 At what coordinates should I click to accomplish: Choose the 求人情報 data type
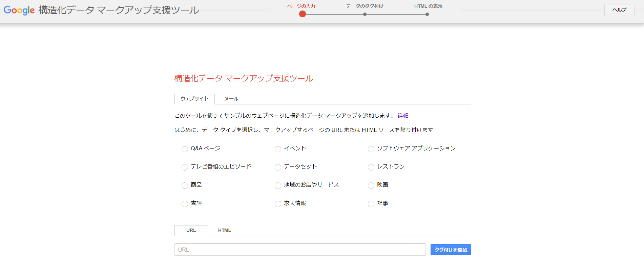278,204
